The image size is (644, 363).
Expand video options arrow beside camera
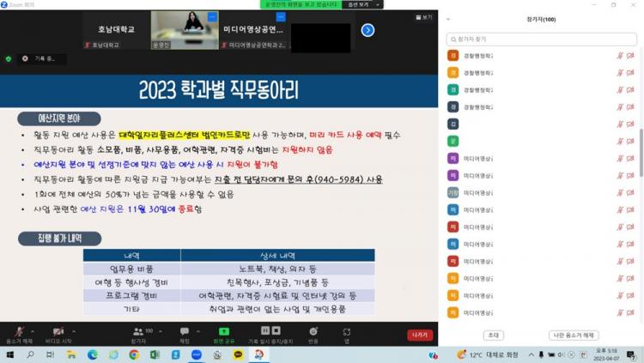[73, 330]
